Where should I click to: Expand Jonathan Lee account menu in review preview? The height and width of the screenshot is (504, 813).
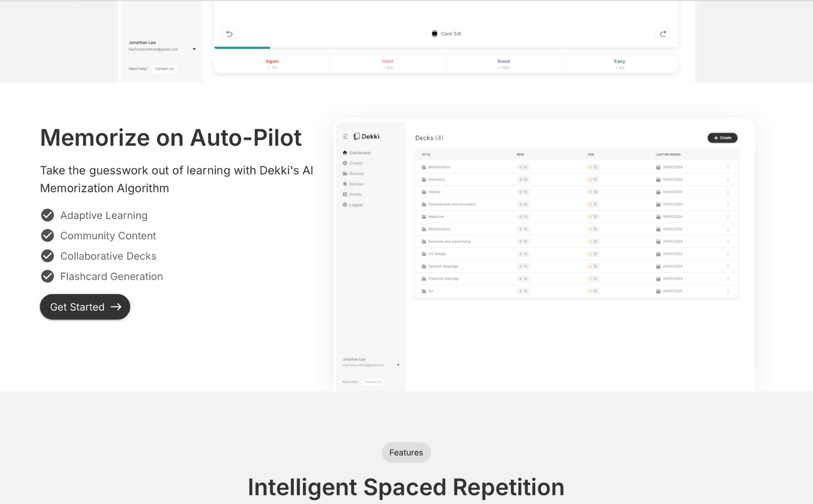[x=194, y=49]
